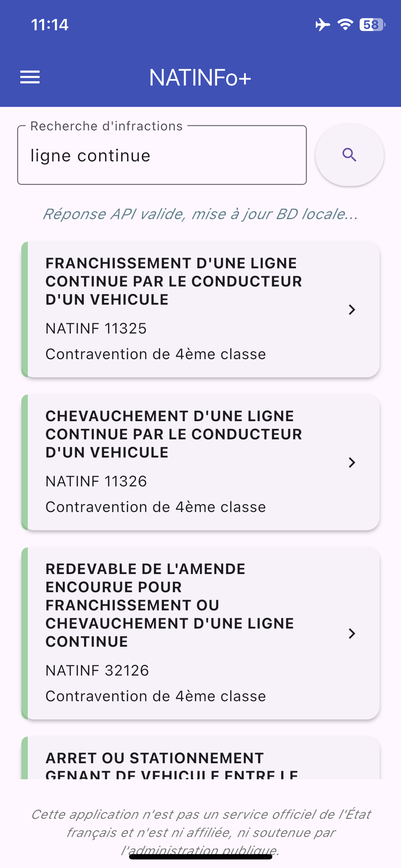Focus the Recherche d'infractions search field
This screenshot has height=868, width=401.
[162, 156]
